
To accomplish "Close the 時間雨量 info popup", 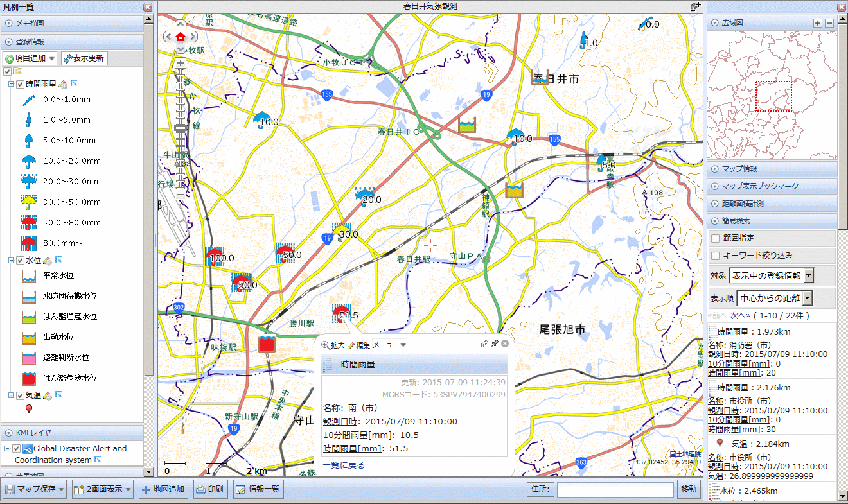I will point(505,344).
